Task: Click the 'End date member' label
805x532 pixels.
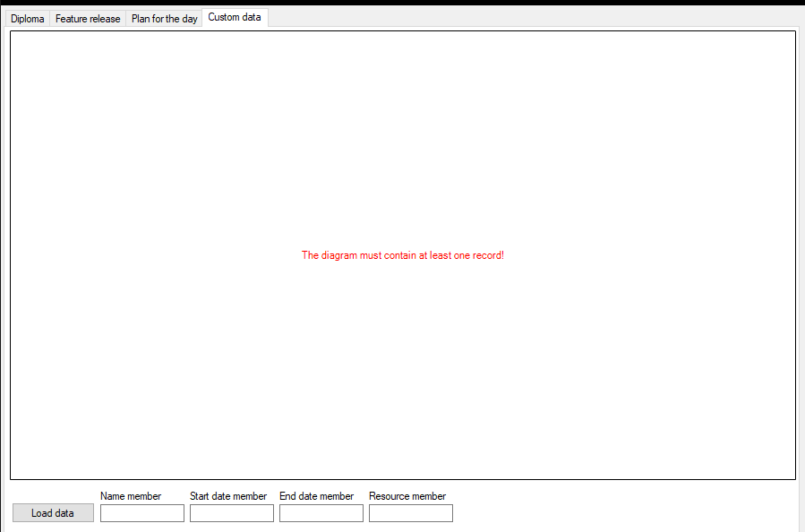Action: pyautogui.click(x=317, y=496)
